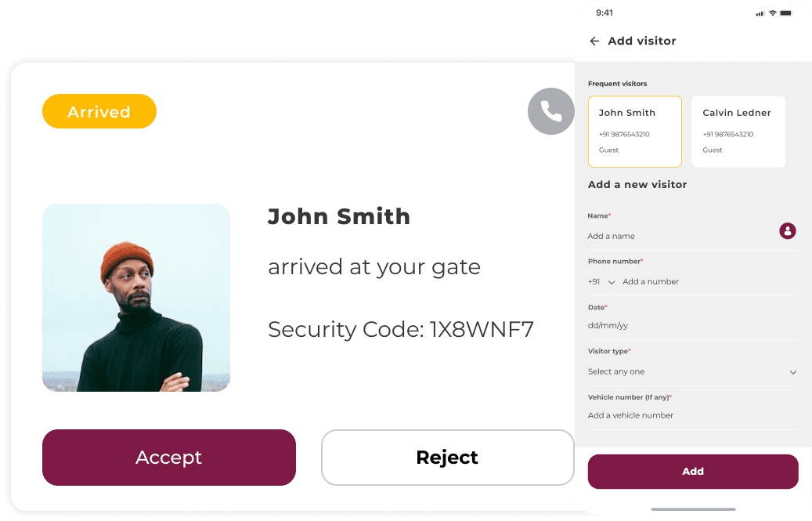Open contact picker icon beside Name
This screenshot has width=812, height=521.
[x=787, y=230]
